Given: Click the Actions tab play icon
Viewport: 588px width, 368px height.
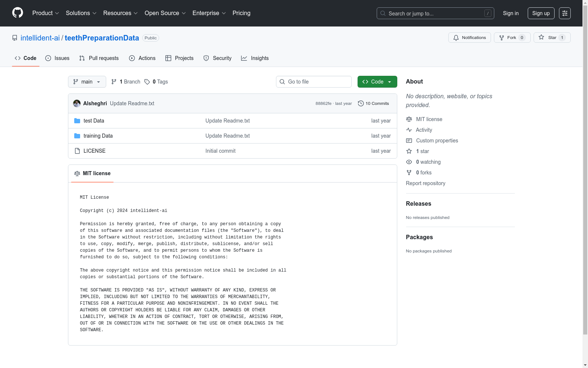Looking at the screenshot, I should point(132,58).
